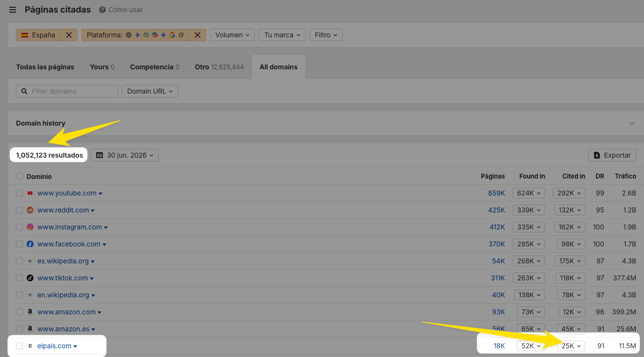Click the Facebook favicon icon
This screenshot has width=644, height=357.
coord(30,244)
